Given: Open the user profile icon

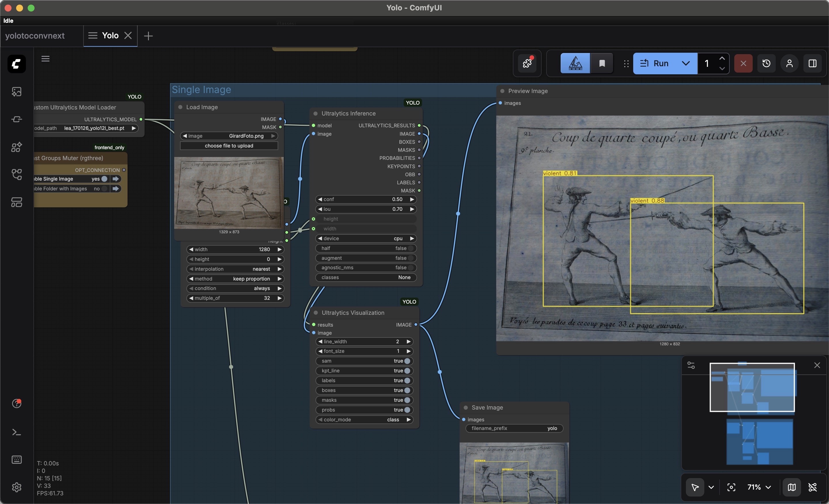Looking at the screenshot, I should coord(789,63).
